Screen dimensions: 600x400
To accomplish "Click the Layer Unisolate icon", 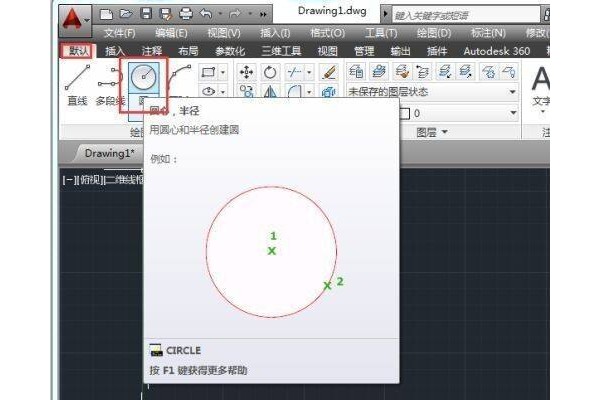I will coord(466,72).
